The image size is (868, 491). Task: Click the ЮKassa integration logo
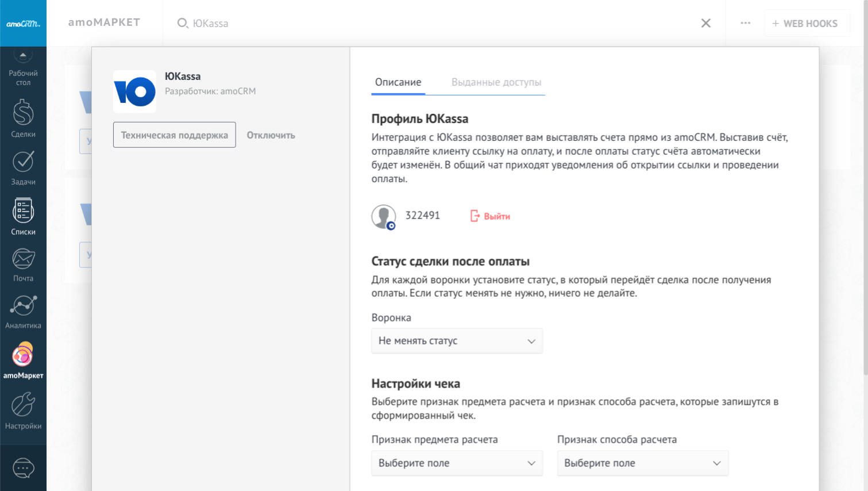134,91
